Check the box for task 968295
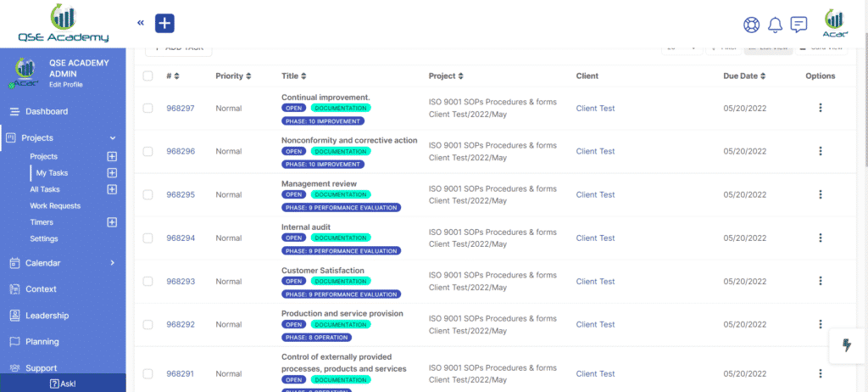The height and width of the screenshot is (392, 868). pos(147,194)
